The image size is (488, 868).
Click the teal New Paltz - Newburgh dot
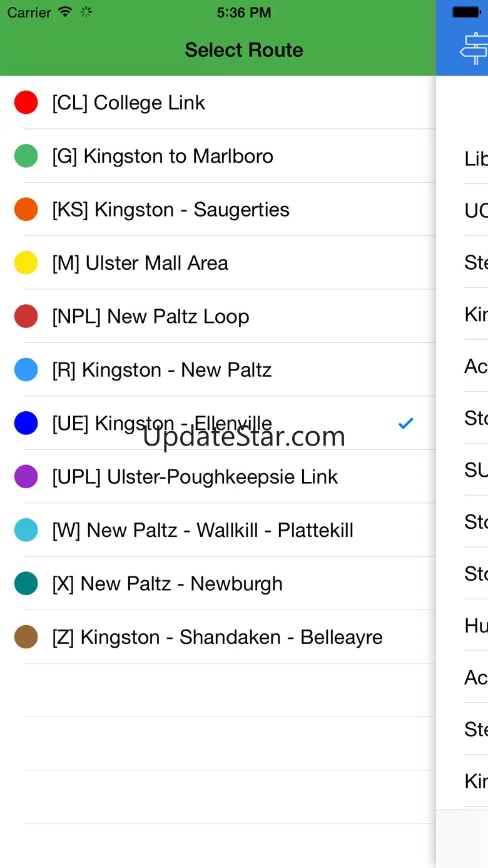[x=26, y=584]
